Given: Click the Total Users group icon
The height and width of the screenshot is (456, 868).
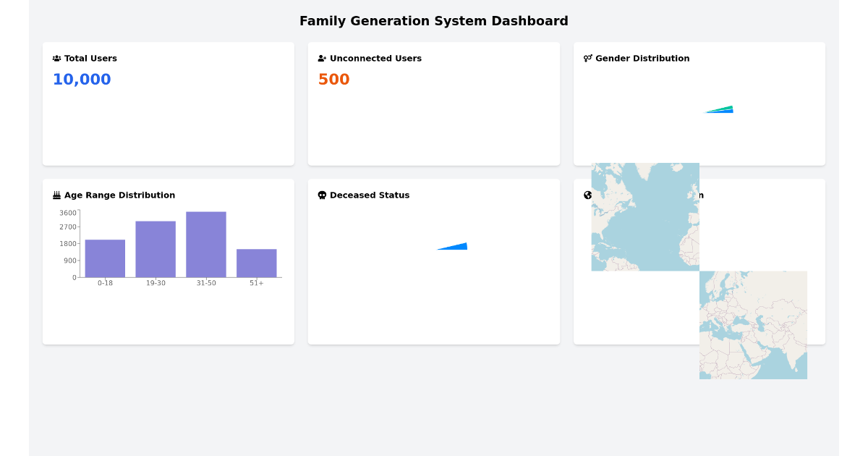Looking at the screenshot, I should [x=56, y=58].
